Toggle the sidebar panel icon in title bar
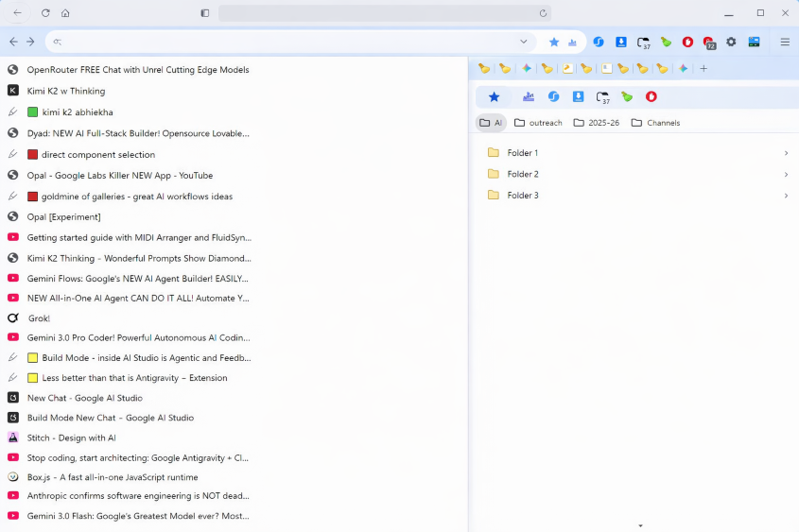The width and height of the screenshot is (799, 532). 205,13
